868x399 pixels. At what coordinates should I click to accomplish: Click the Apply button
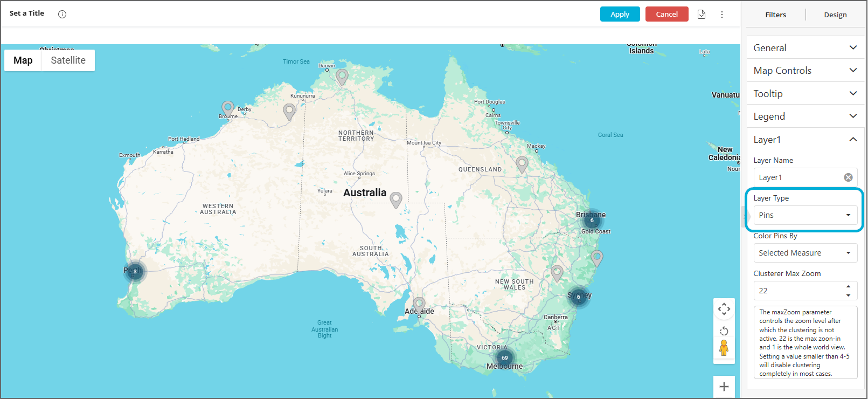pyautogui.click(x=620, y=15)
